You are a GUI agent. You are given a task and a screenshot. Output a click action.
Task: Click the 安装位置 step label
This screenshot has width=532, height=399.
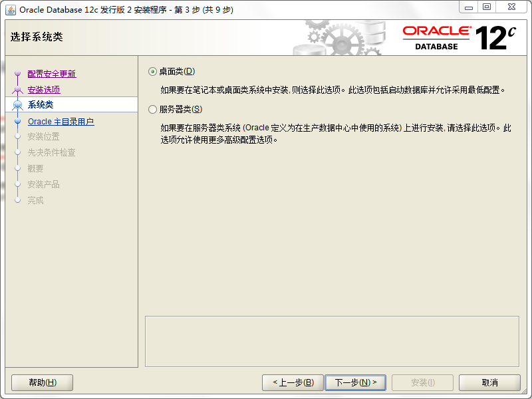[x=43, y=137]
